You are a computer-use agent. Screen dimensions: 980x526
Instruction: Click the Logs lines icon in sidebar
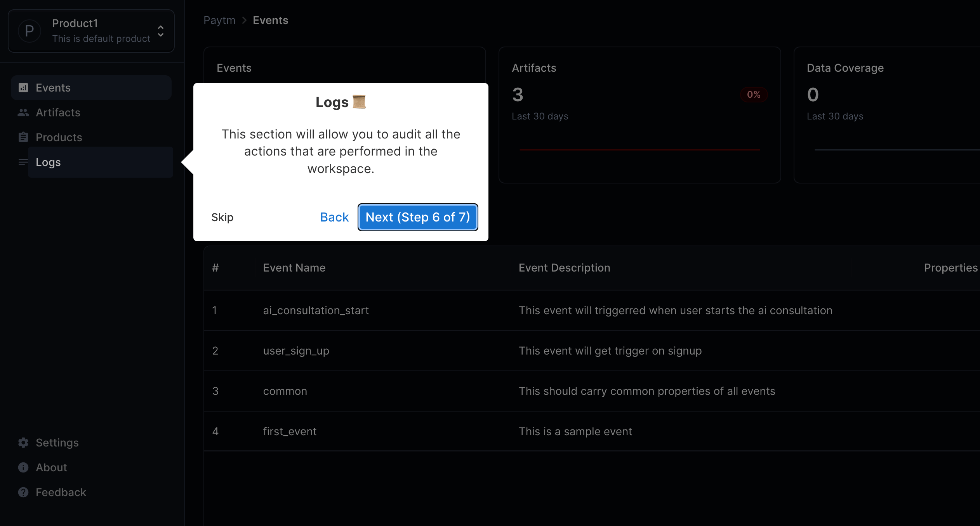(x=23, y=162)
